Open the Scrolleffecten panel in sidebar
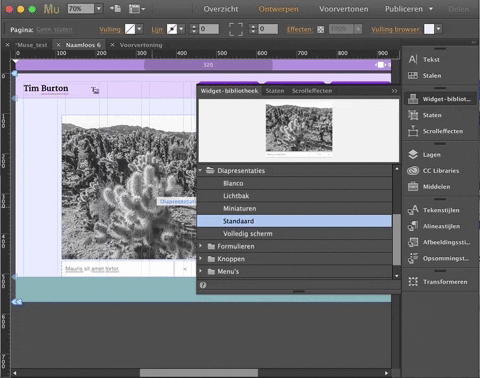 [x=436, y=131]
